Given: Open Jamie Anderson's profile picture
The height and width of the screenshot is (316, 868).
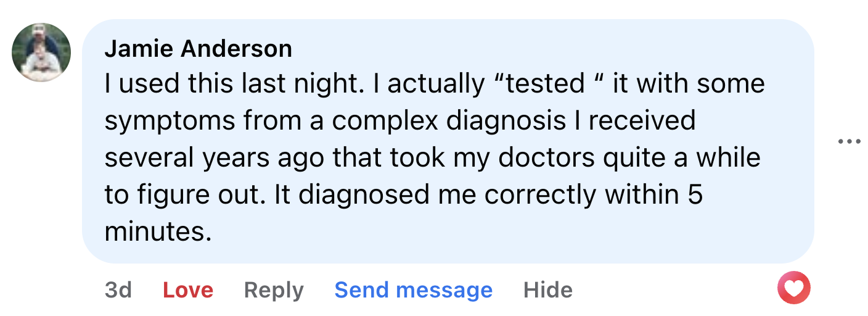Looking at the screenshot, I should pos(41,52).
